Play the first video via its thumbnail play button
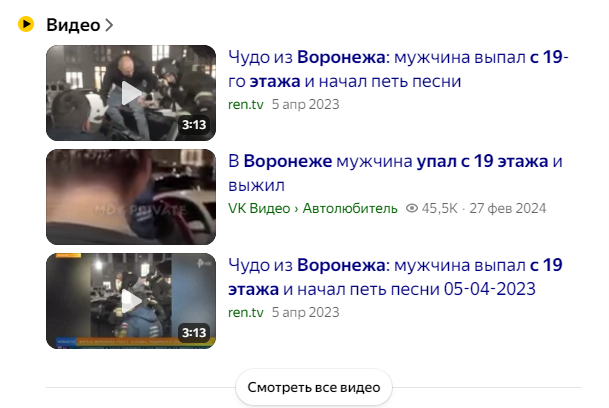 tap(131, 93)
